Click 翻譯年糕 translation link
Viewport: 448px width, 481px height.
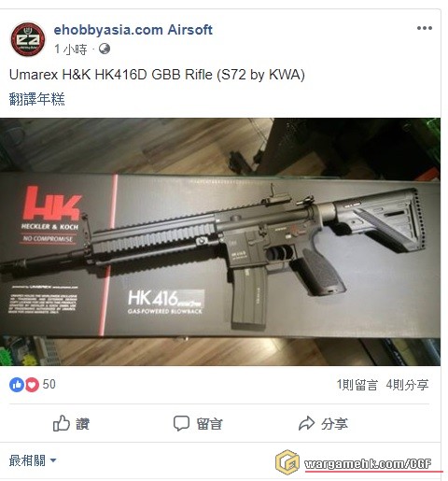(x=37, y=99)
